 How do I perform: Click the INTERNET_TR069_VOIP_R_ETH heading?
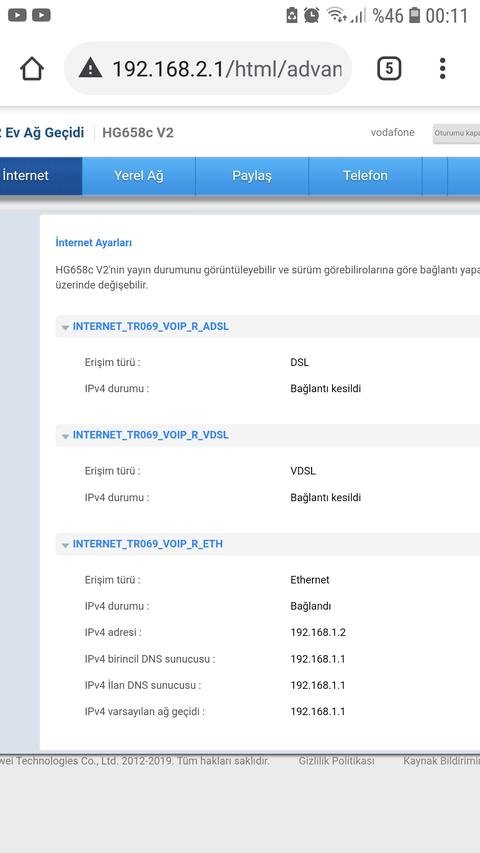147,544
